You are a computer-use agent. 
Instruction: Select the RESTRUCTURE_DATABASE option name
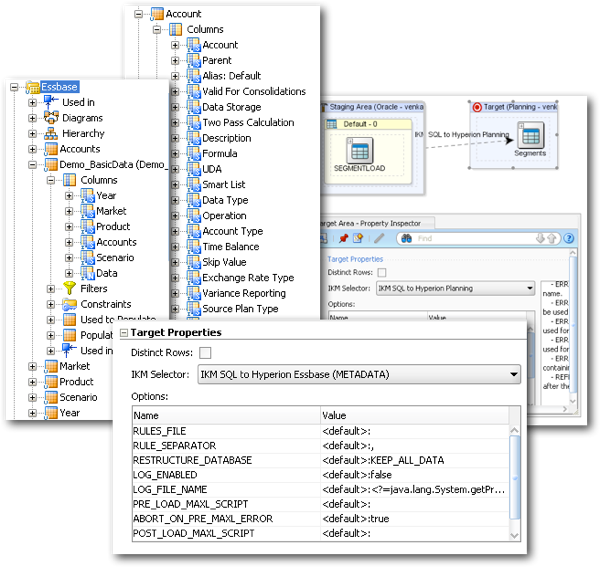tap(192, 460)
